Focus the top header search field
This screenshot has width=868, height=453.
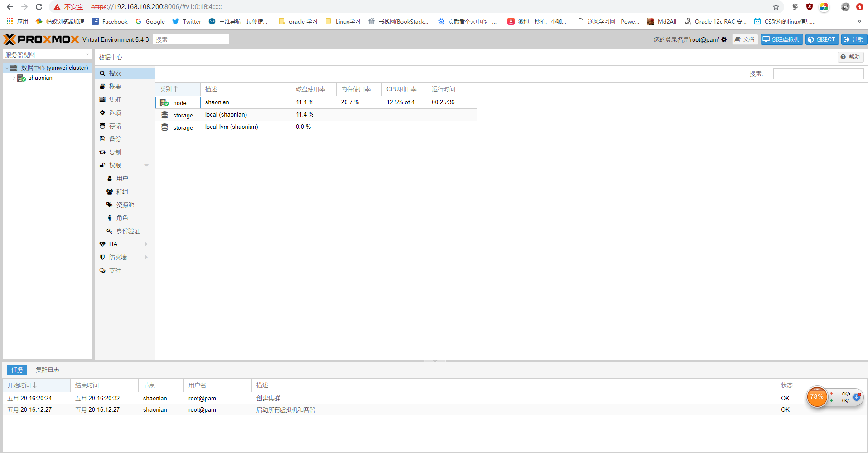tap(191, 39)
